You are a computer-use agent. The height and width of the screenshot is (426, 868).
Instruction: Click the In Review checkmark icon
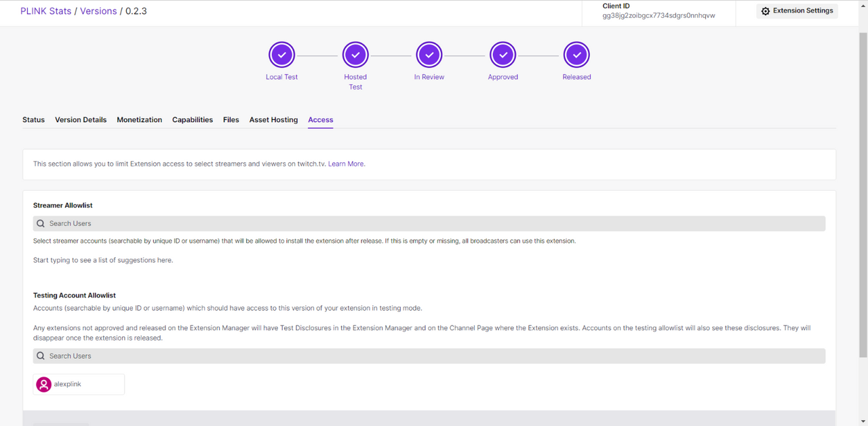coord(429,54)
